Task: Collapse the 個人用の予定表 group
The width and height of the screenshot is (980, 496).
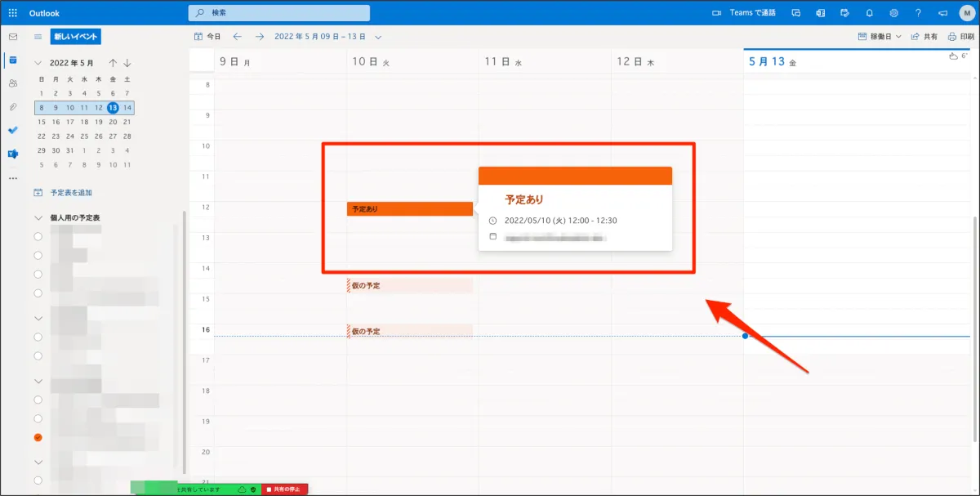Action: [38, 217]
